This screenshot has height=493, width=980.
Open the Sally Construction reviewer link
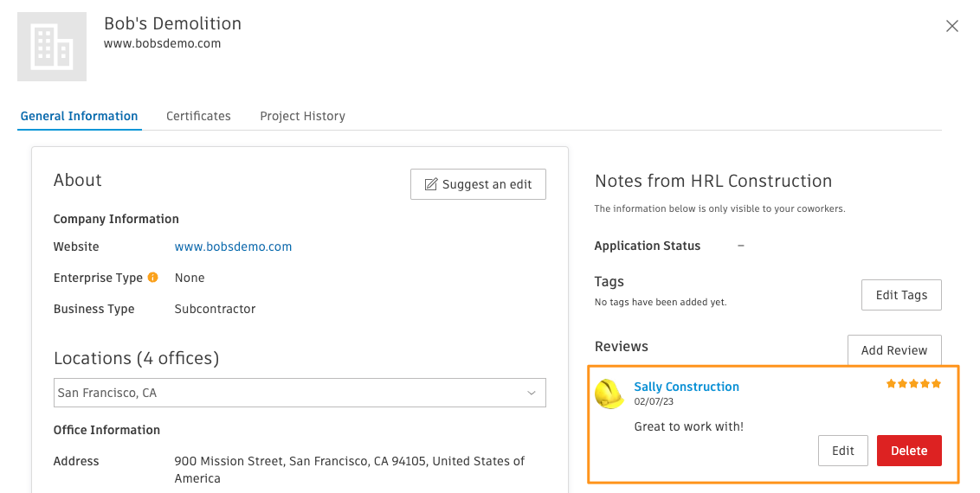pos(687,387)
